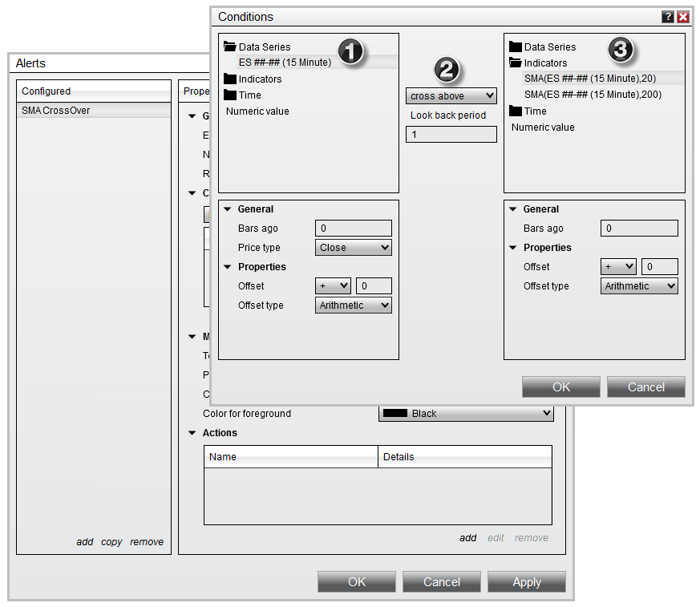Click the add link under Actions

[x=467, y=538]
